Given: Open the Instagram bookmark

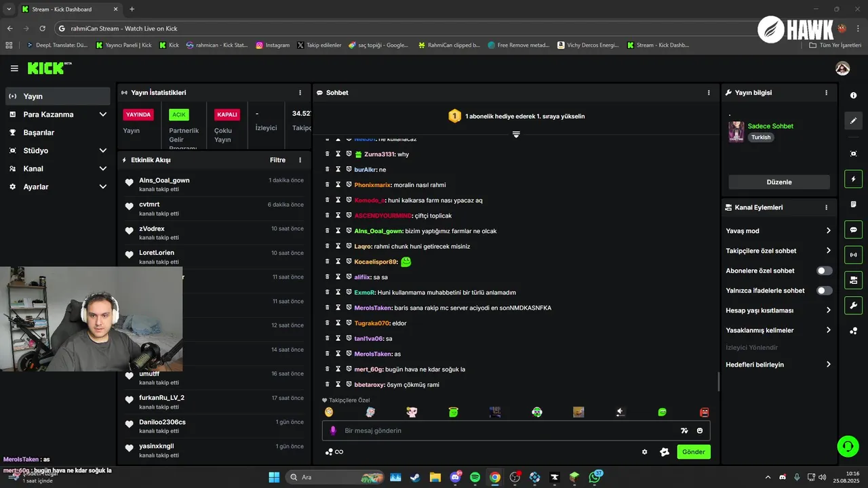Looking at the screenshot, I should (x=273, y=45).
